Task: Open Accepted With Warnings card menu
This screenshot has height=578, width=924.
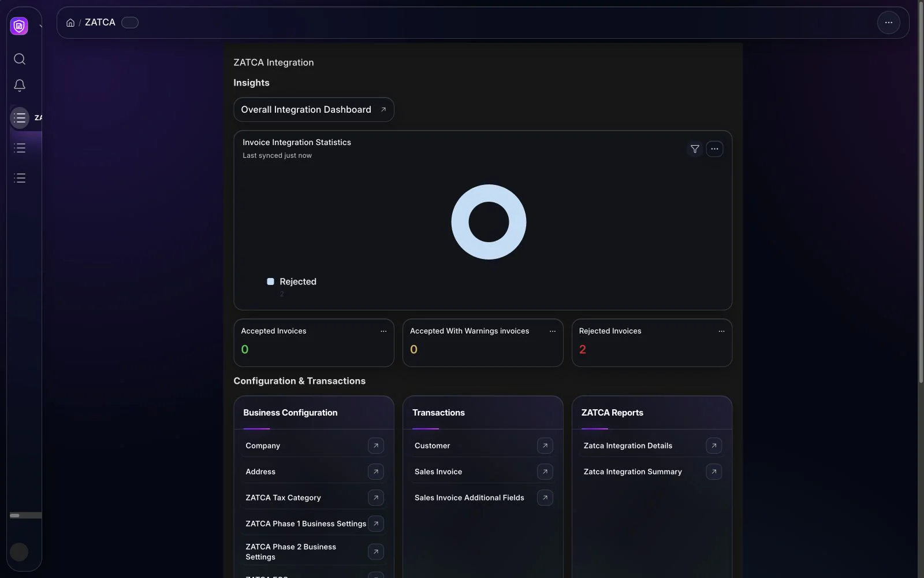Action: click(553, 331)
